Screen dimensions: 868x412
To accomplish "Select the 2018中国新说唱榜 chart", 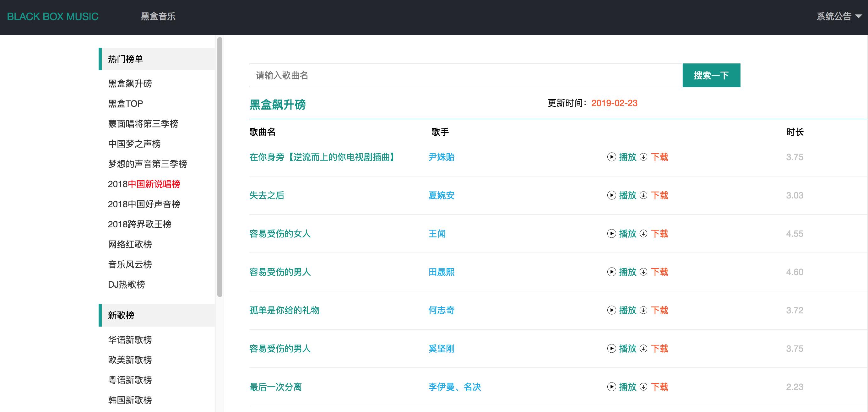I will click(x=144, y=185).
